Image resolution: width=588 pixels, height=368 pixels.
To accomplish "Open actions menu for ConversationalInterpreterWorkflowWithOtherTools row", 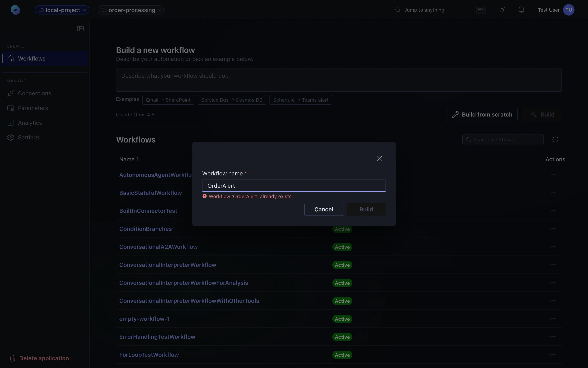I will click(x=552, y=301).
